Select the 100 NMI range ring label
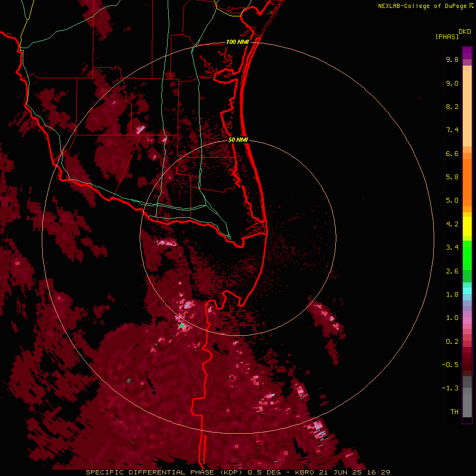This screenshot has width=476, height=476. (x=237, y=42)
